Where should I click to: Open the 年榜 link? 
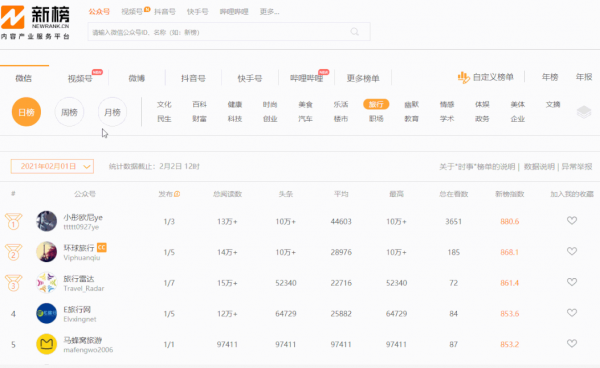pyautogui.click(x=550, y=77)
